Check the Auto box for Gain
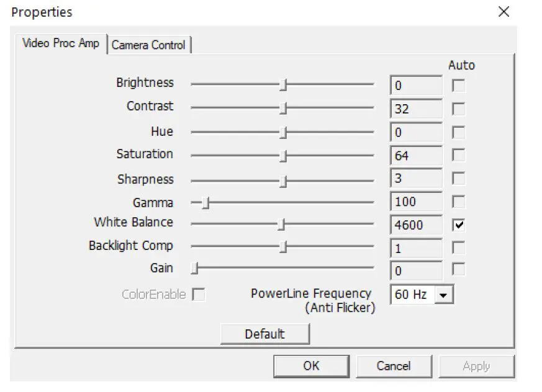 [x=459, y=270]
